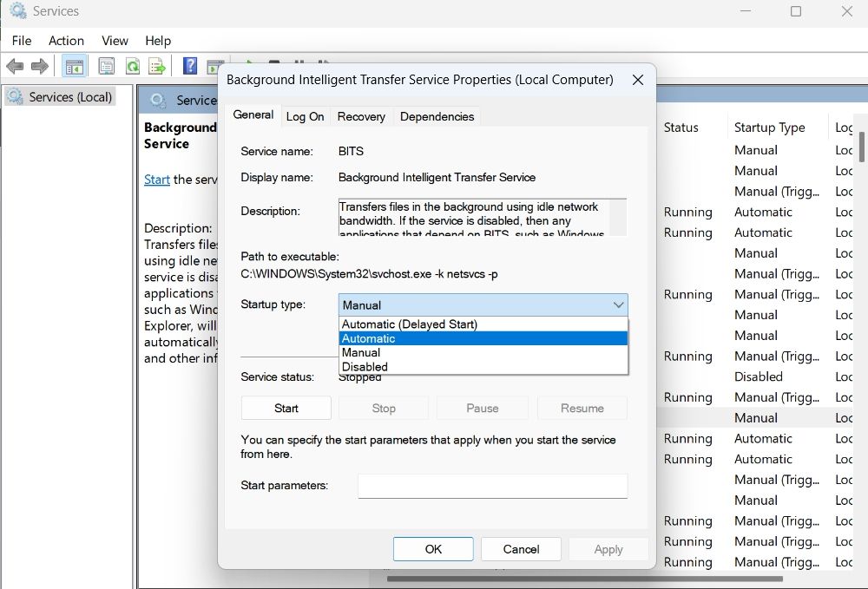The width and height of the screenshot is (868, 589).
Task: Click the gear icon beside Services (Local)
Action: (x=15, y=97)
